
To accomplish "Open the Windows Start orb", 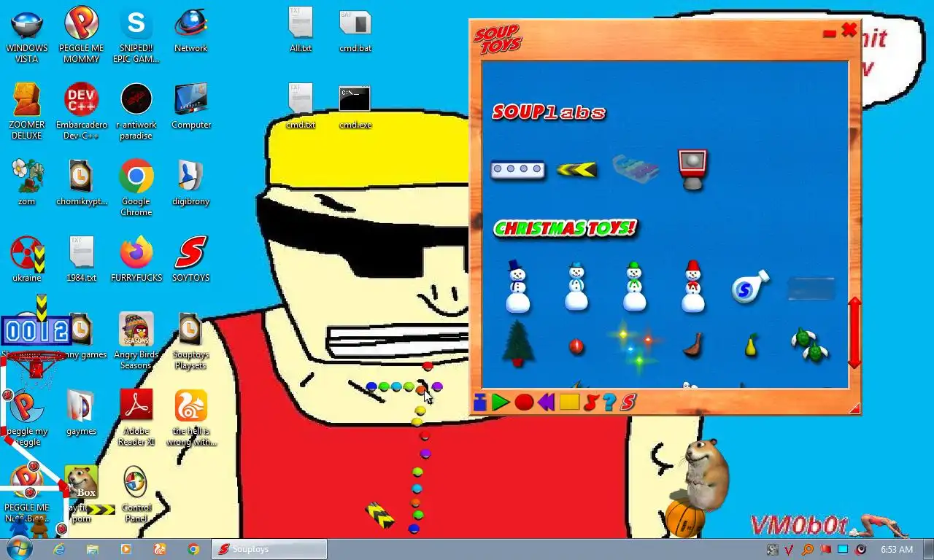I will click(x=19, y=549).
